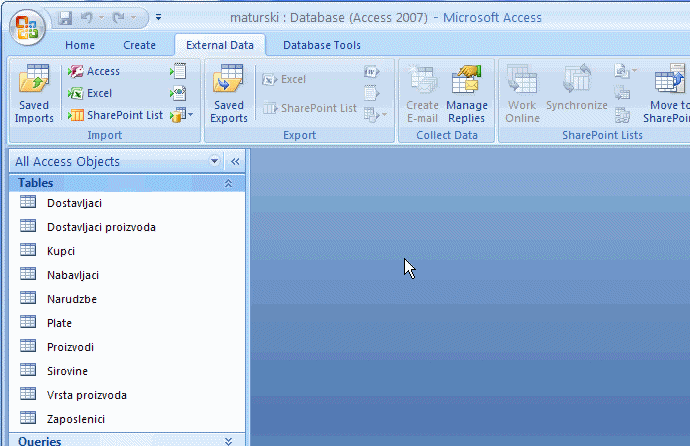This screenshot has width=690, height=446.
Task: Click Move to SharePoint button
Action: pos(666,94)
